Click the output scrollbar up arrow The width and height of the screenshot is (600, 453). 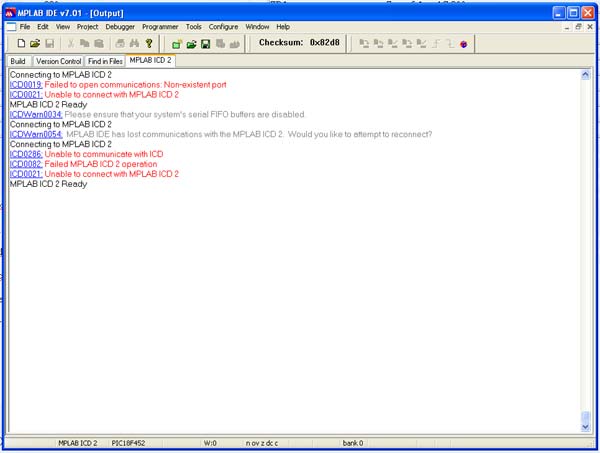click(x=585, y=75)
